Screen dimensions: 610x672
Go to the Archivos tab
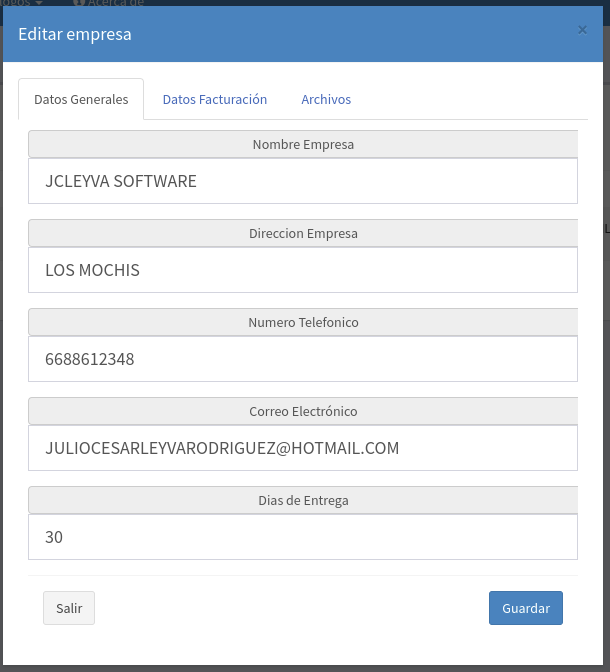(x=326, y=100)
